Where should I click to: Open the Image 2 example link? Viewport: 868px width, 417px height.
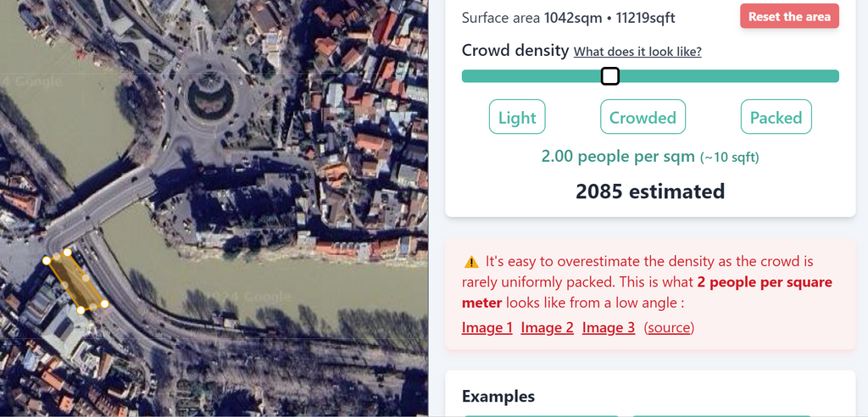[547, 328]
